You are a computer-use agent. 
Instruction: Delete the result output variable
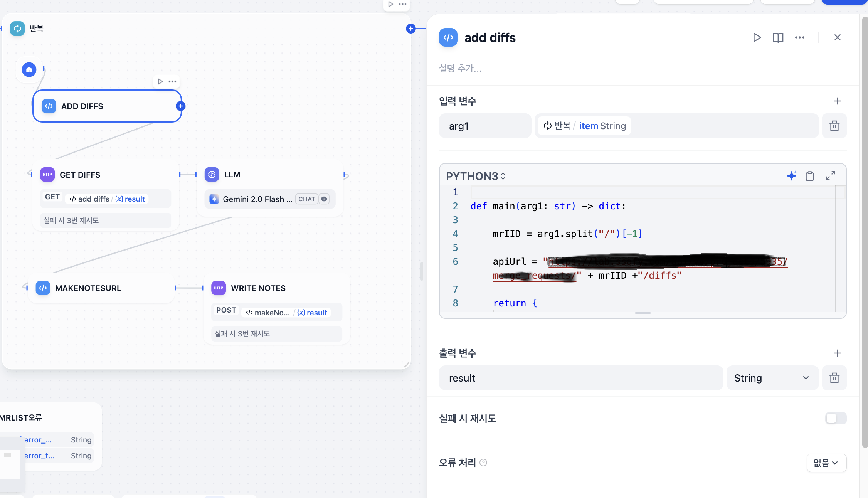coord(834,378)
